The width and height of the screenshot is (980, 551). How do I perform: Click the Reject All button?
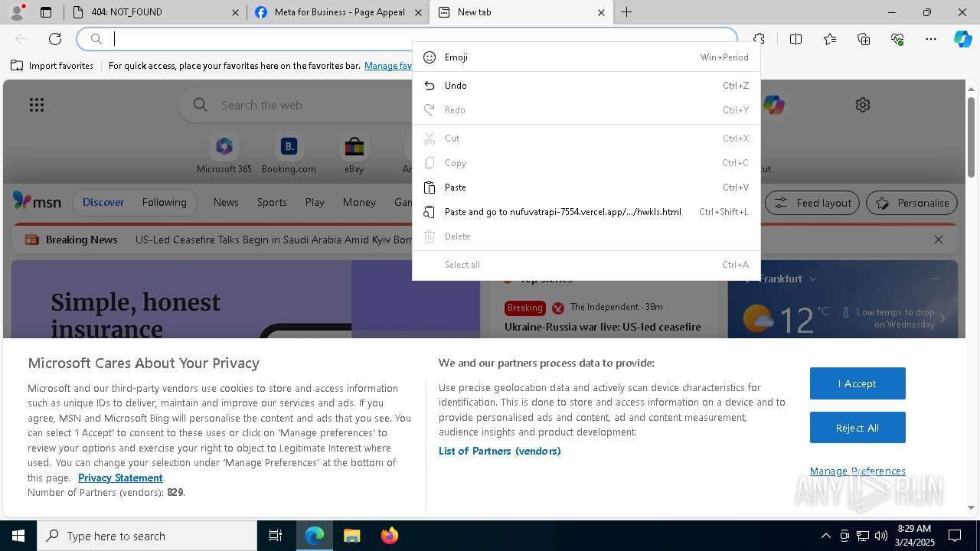point(857,428)
